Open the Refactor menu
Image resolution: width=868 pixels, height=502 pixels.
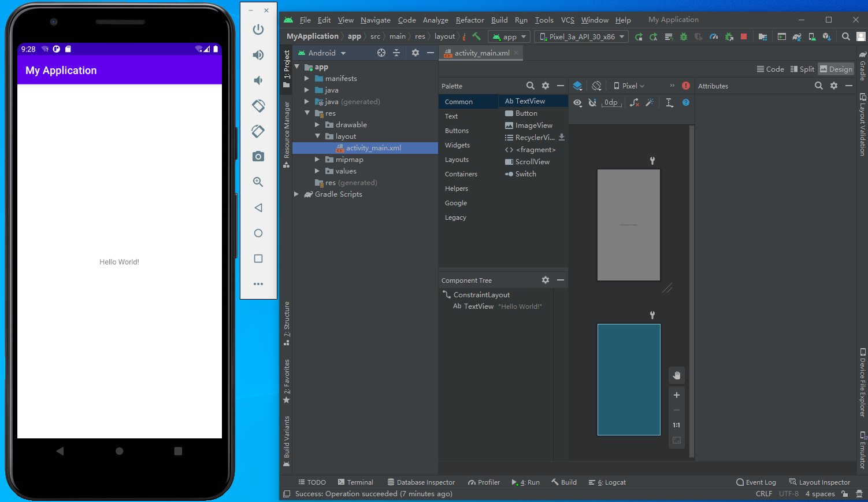(470, 20)
